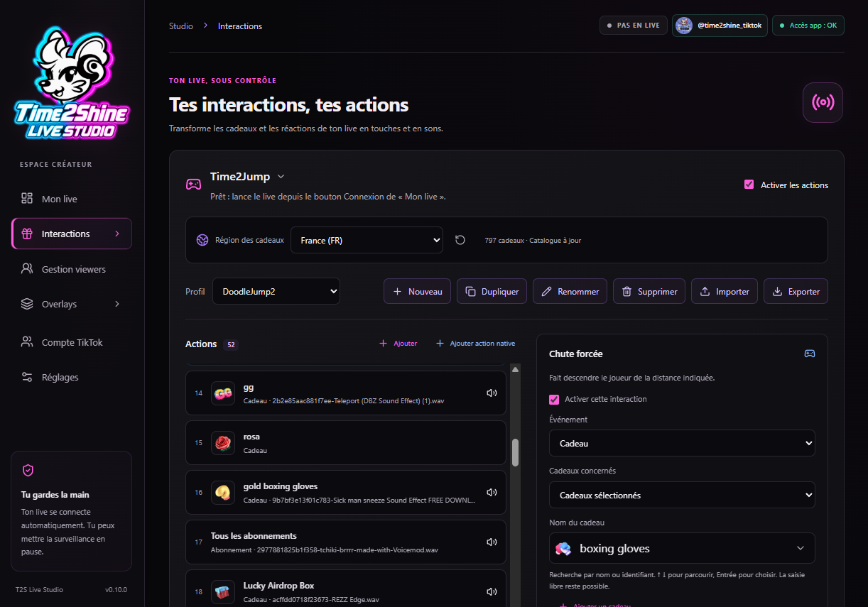Click the gold boxing glove thumbnail
The height and width of the screenshot is (607, 868).
click(223, 492)
